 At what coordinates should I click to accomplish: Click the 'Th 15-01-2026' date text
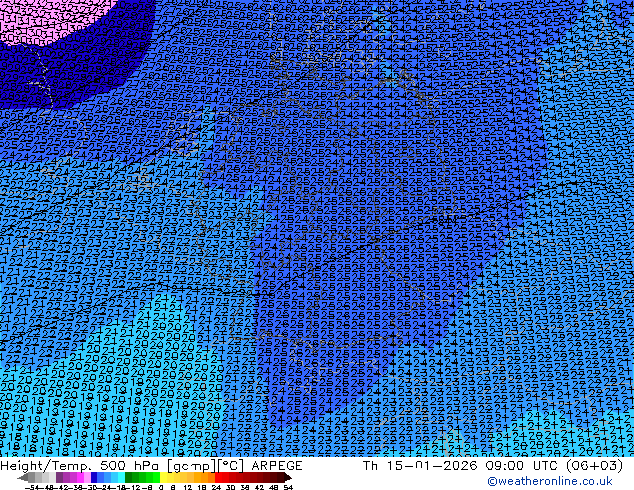pos(420,466)
